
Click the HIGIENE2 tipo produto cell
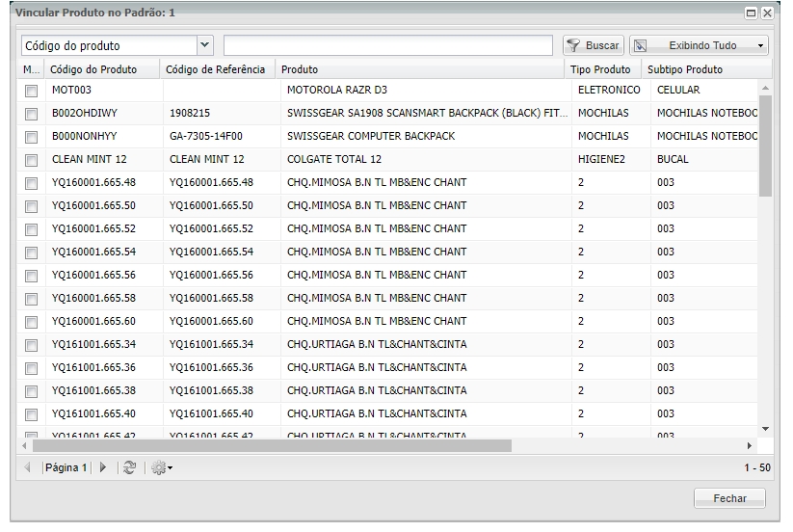coord(611,159)
